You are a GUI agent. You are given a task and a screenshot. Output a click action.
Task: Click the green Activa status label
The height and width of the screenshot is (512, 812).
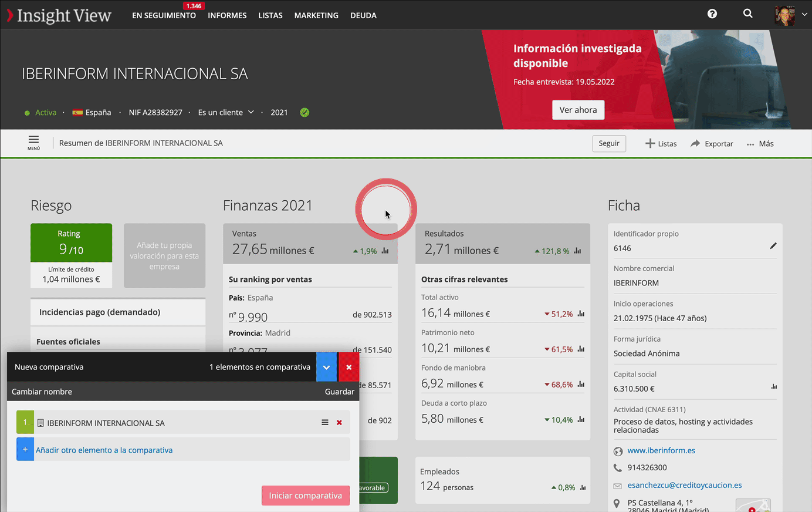(46, 112)
